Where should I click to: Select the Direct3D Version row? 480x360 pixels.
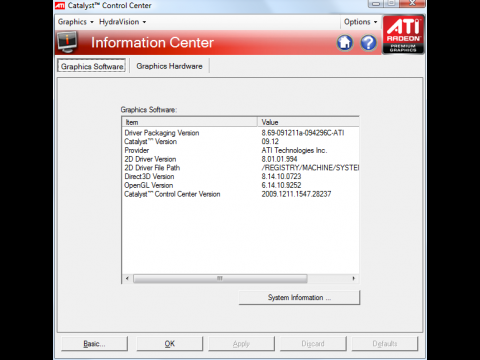coord(240,176)
